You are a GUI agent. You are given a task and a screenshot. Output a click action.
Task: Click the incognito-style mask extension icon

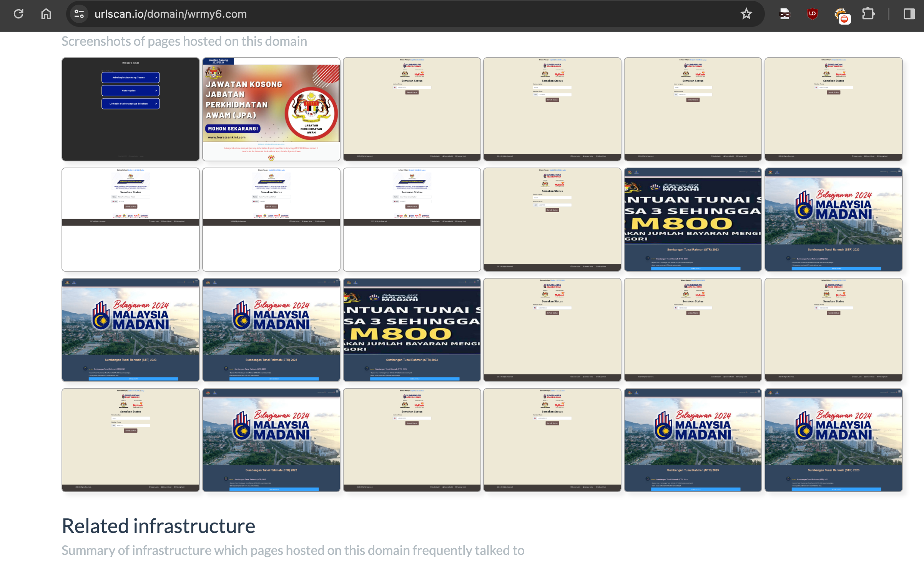point(784,14)
